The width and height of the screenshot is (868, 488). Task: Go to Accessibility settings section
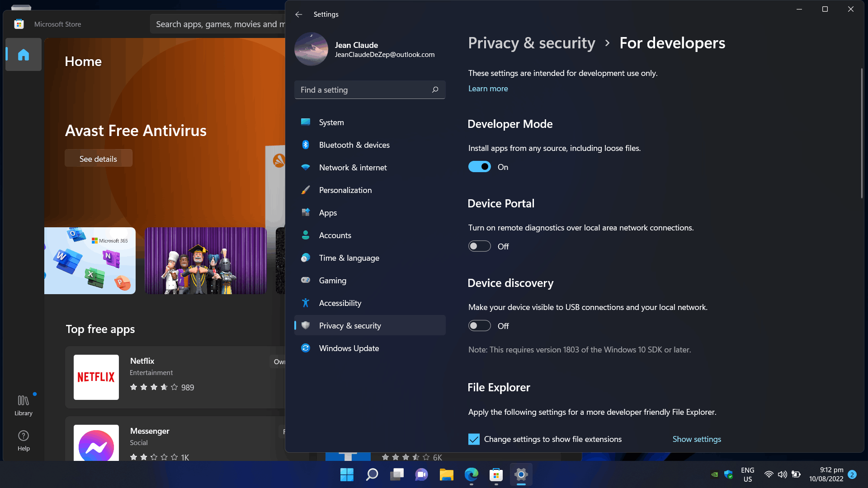point(340,303)
